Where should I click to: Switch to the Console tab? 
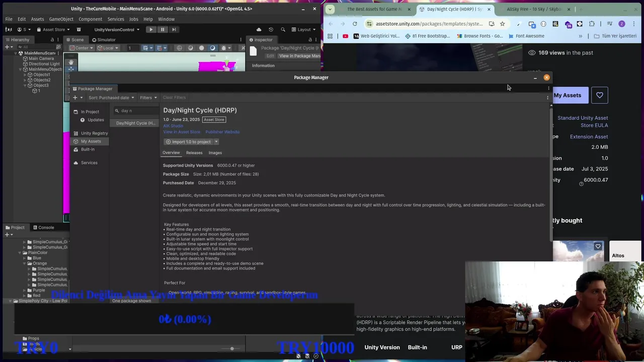pyautogui.click(x=43, y=227)
